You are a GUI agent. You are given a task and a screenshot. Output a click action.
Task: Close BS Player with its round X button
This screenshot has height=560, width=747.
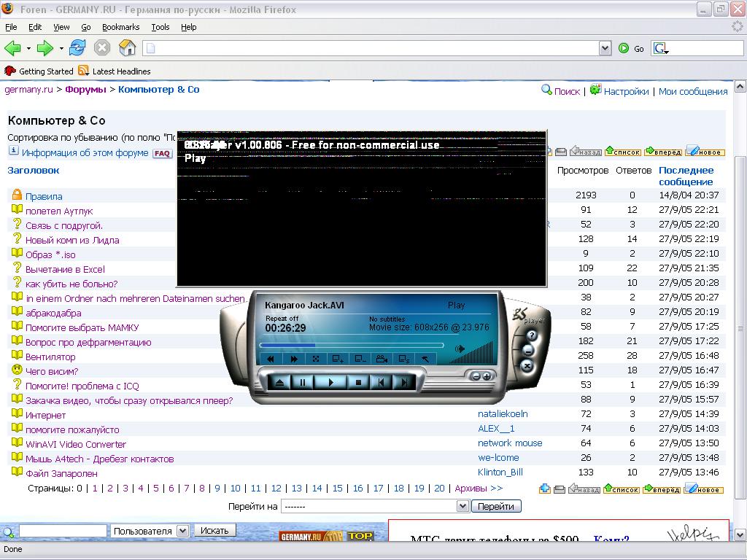pyautogui.click(x=527, y=366)
